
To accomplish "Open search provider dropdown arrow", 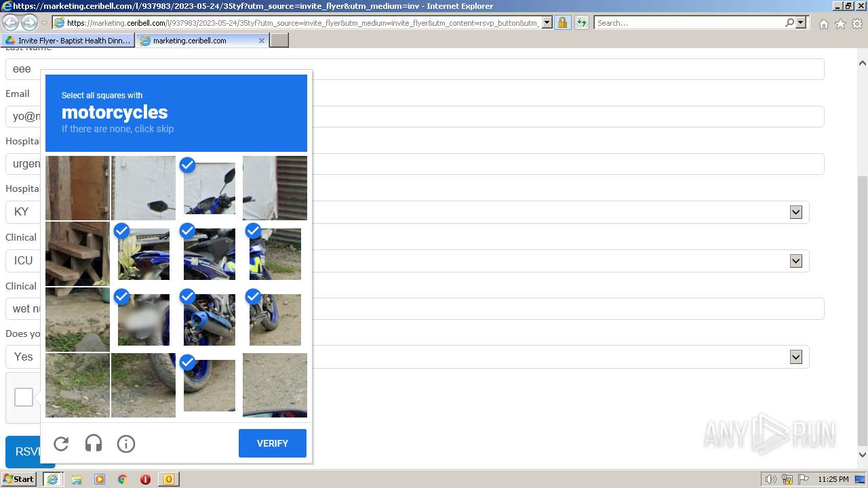I will [801, 22].
